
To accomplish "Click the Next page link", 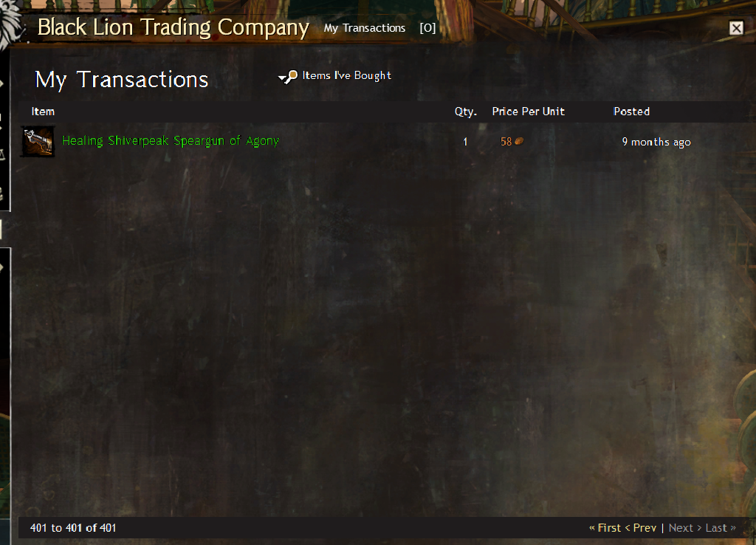I will (x=684, y=528).
